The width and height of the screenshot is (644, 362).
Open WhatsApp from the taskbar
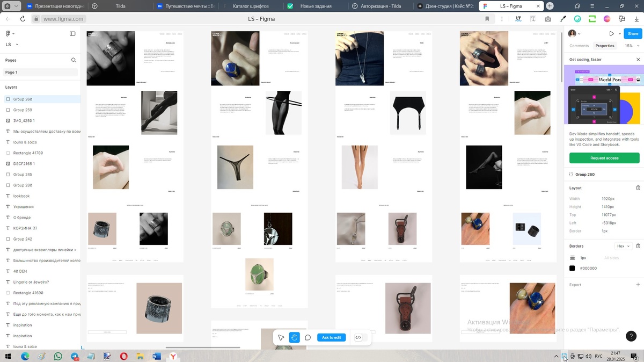coord(58,356)
